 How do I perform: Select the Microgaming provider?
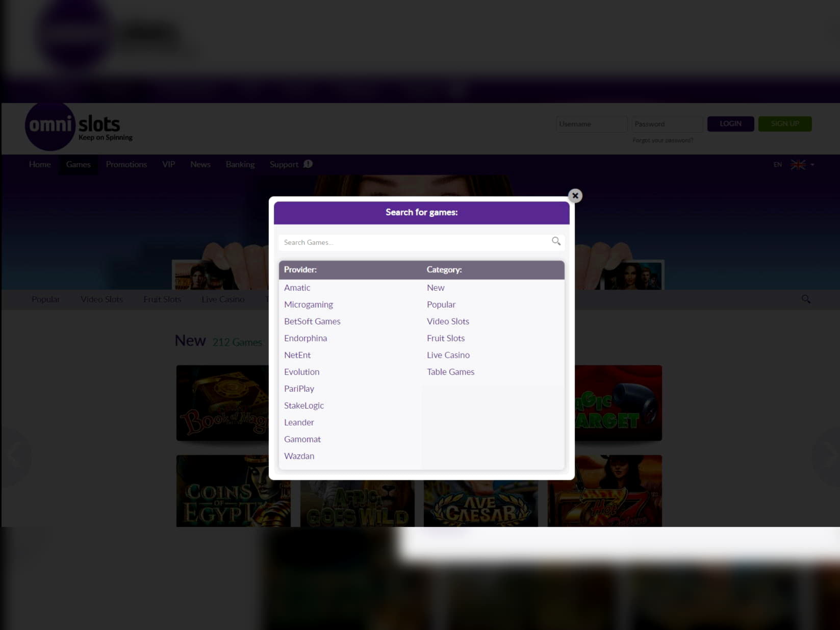click(x=308, y=305)
